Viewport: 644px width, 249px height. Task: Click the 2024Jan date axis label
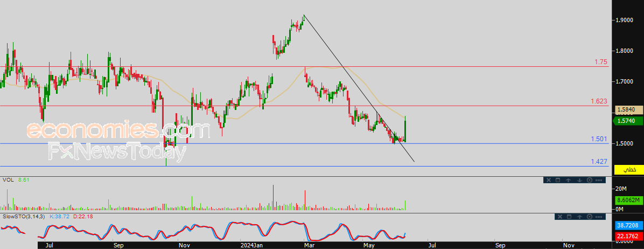click(x=251, y=245)
